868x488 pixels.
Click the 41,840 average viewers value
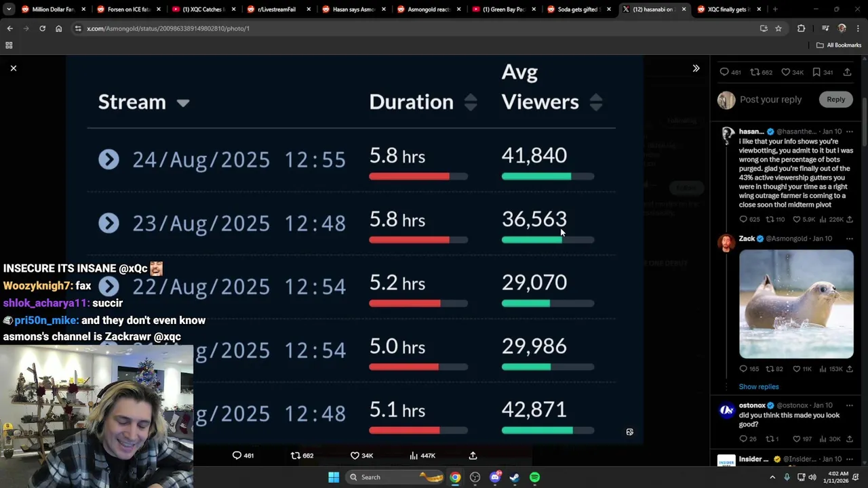534,156
